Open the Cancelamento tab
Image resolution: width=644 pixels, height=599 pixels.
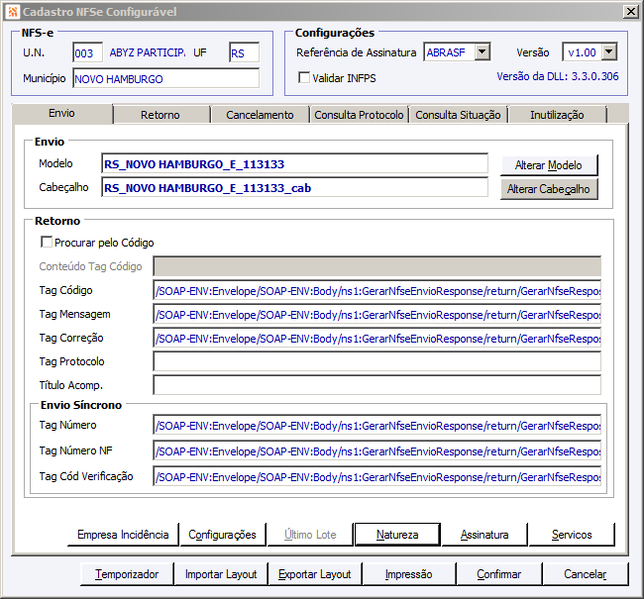(260, 115)
